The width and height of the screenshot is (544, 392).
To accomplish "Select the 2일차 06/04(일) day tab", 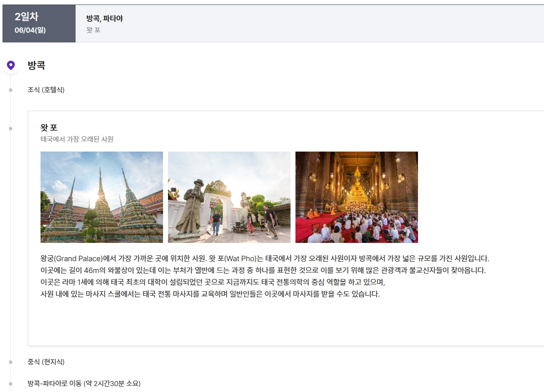I will (x=39, y=24).
